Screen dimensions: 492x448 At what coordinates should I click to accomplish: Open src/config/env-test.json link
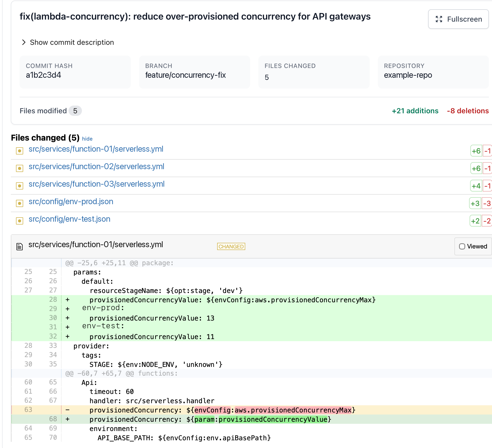click(x=69, y=219)
